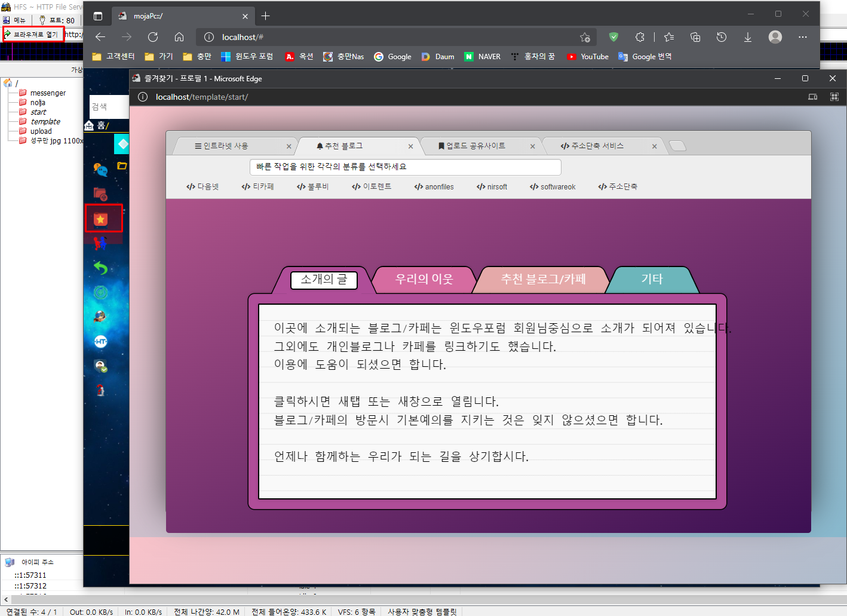
Task: Open the HFS 메뉴 button
Action: pos(15,20)
